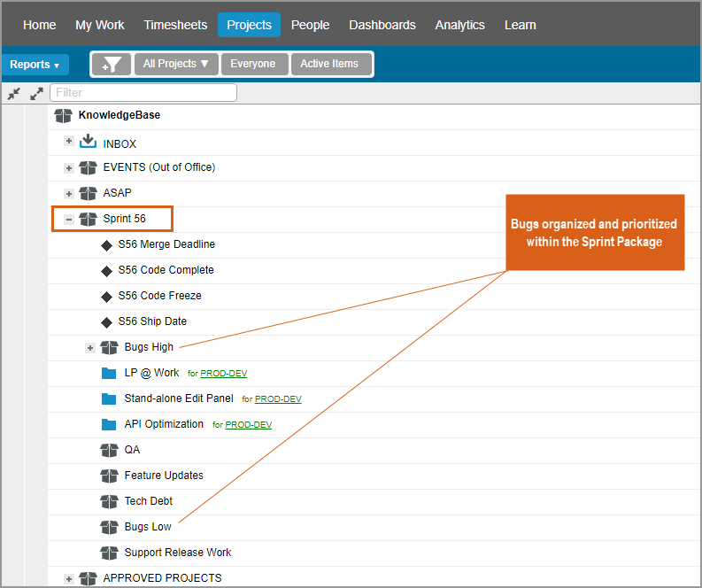The height and width of the screenshot is (588, 702).
Task: Click the API Optimization folder icon
Action: point(109,424)
